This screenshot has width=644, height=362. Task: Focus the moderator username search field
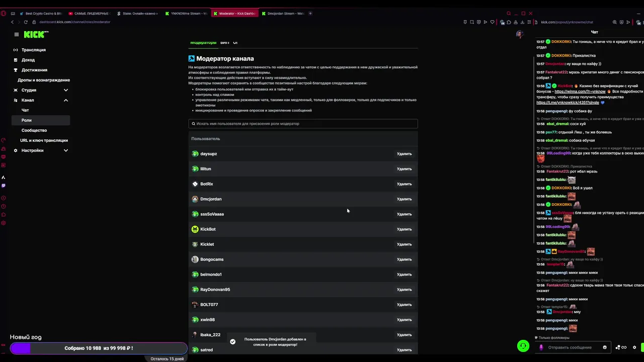pyautogui.click(x=303, y=124)
